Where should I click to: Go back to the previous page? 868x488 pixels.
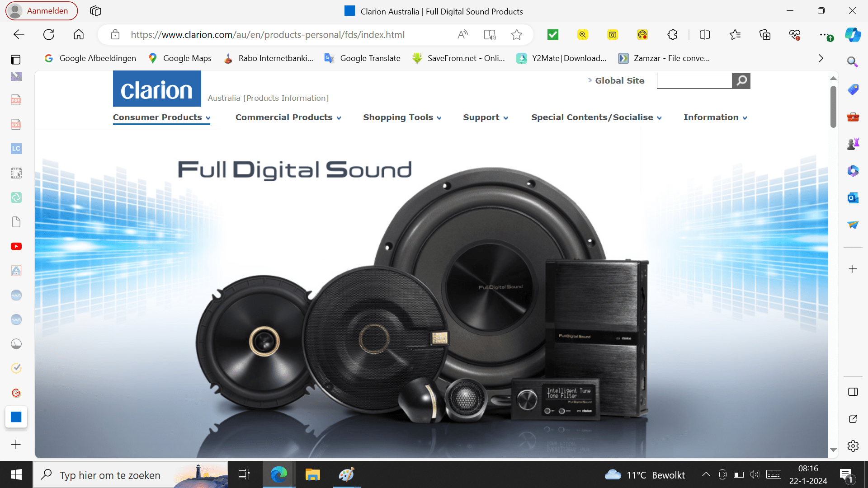[x=19, y=35]
